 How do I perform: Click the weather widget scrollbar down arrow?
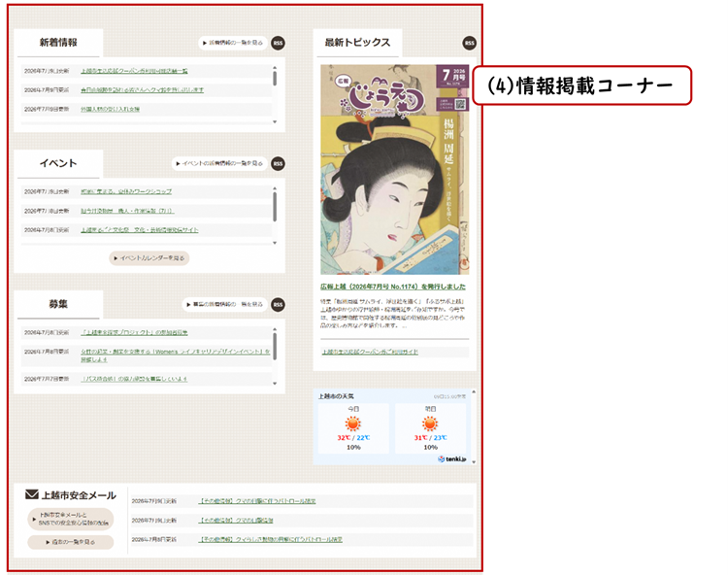pyautogui.click(x=474, y=462)
